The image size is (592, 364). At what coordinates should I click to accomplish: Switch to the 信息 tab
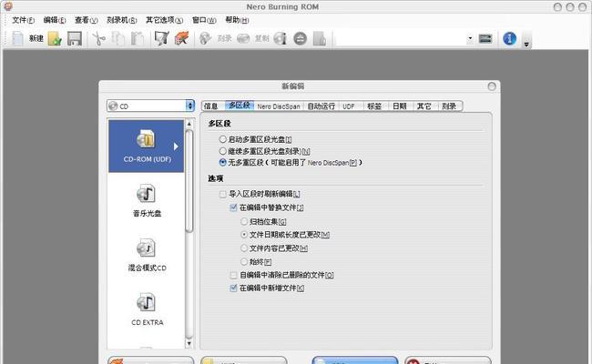coord(213,106)
